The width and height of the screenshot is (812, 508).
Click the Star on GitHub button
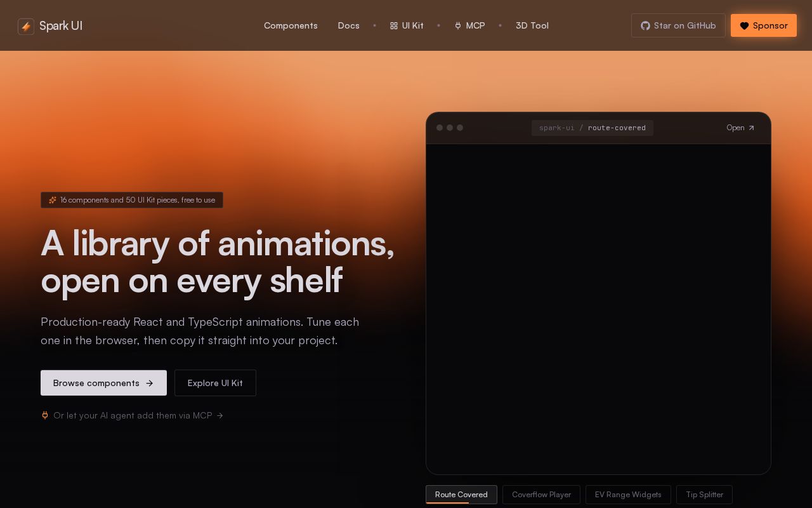678,25
